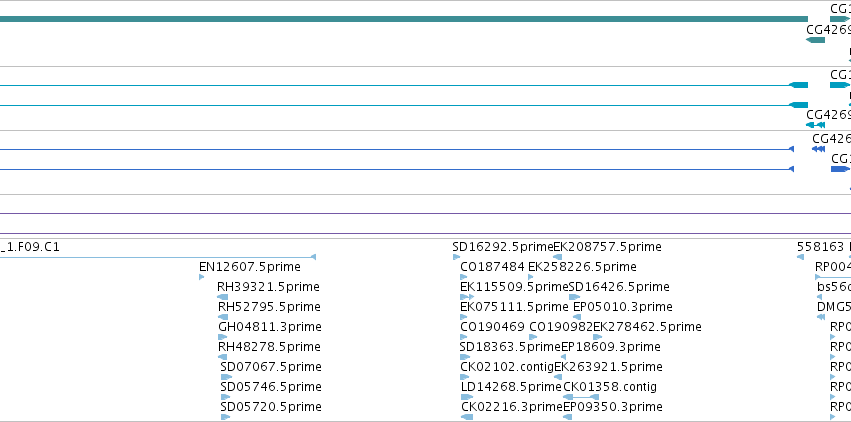This screenshot has width=851, height=422.
Task: Select the thick teal gene bar
Action: click(x=404, y=19)
